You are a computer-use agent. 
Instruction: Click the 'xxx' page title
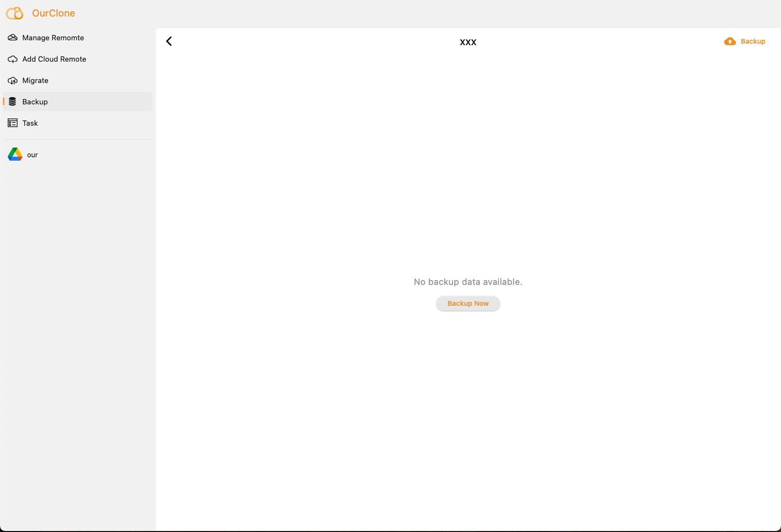click(468, 42)
